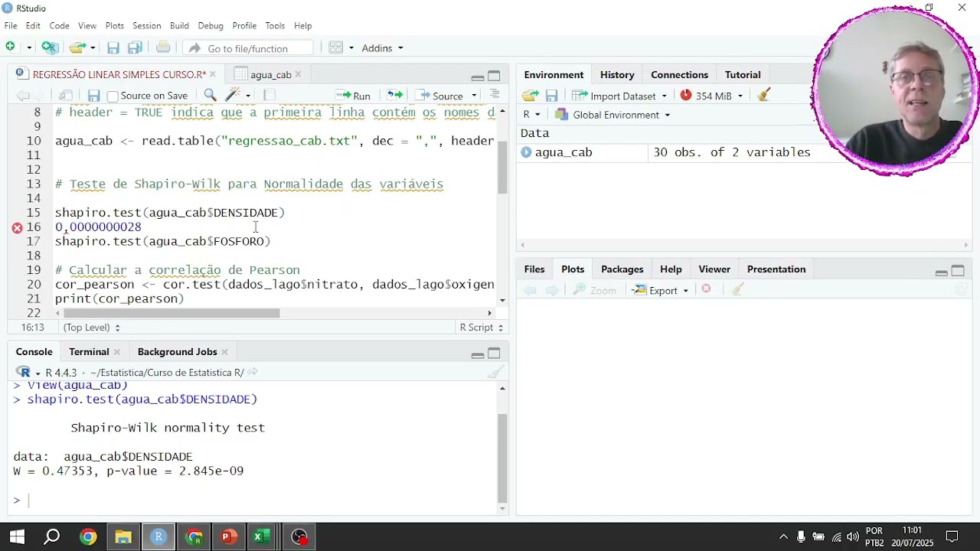Open find/replace magnifier in editor
980x551 pixels.
[210, 95]
